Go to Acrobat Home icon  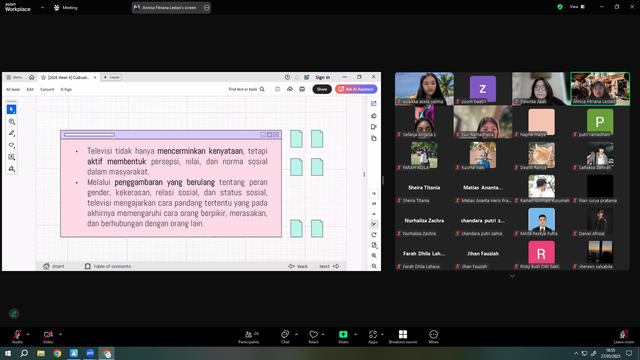coord(31,77)
